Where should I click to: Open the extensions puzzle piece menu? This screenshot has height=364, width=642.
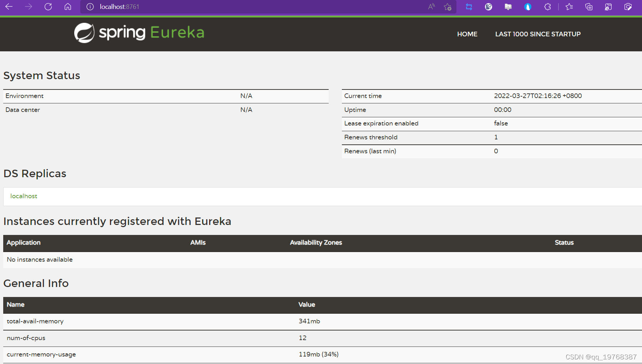tap(547, 7)
